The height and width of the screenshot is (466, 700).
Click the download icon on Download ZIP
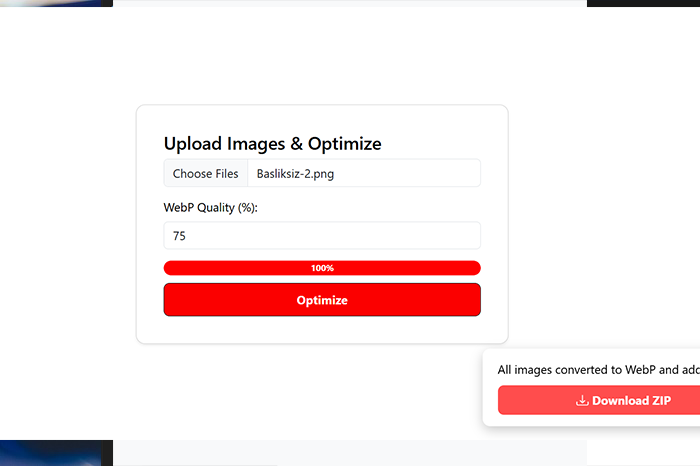coord(582,401)
